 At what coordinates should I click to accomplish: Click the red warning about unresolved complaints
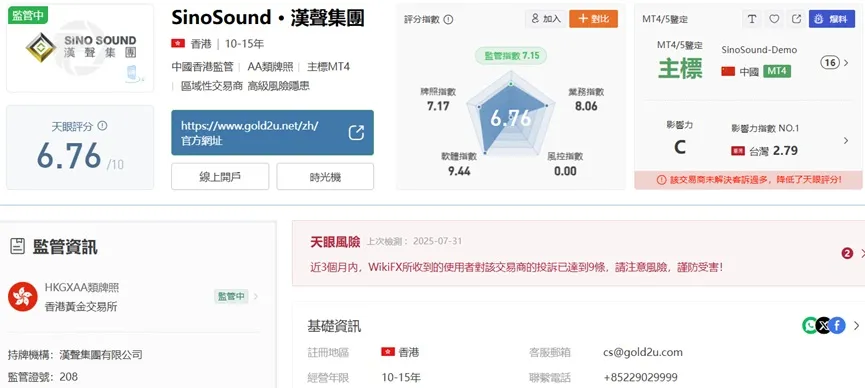pos(749,180)
